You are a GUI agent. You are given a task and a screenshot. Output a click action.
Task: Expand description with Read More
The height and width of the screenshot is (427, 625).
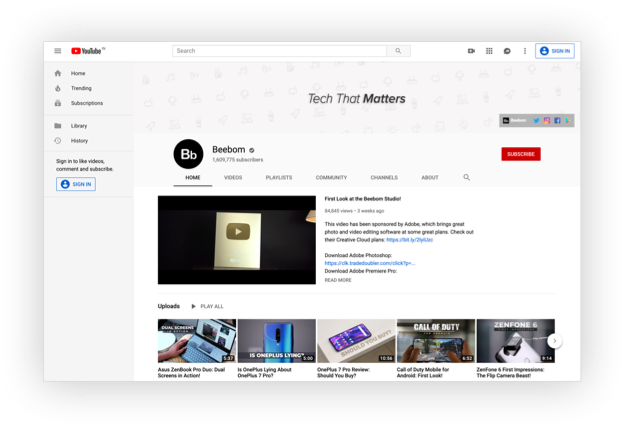pyautogui.click(x=338, y=280)
